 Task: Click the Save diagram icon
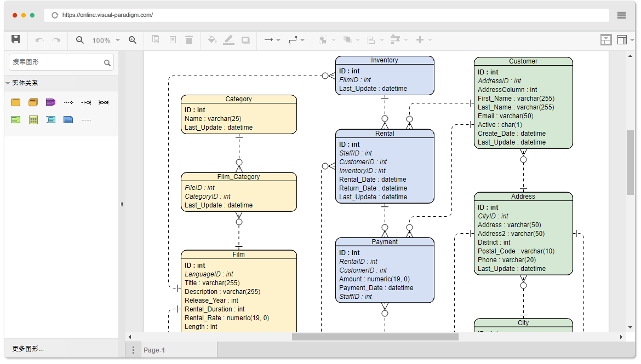(16, 39)
